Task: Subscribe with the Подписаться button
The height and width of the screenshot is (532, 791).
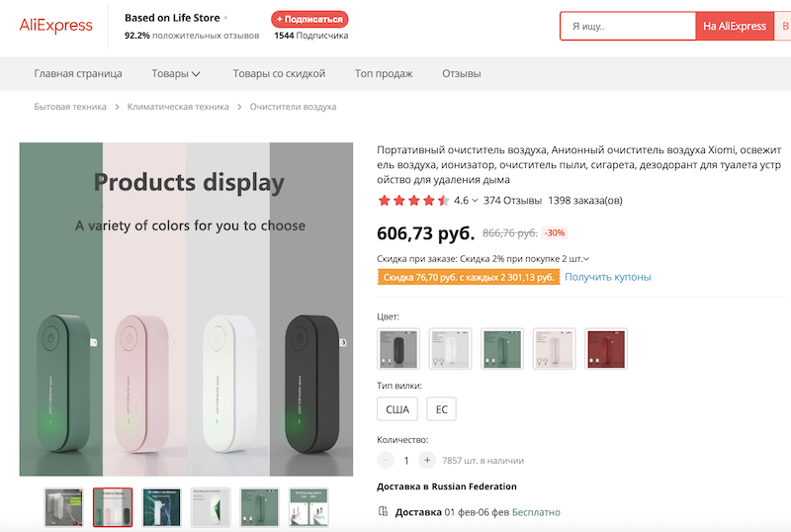Action: point(309,19)
